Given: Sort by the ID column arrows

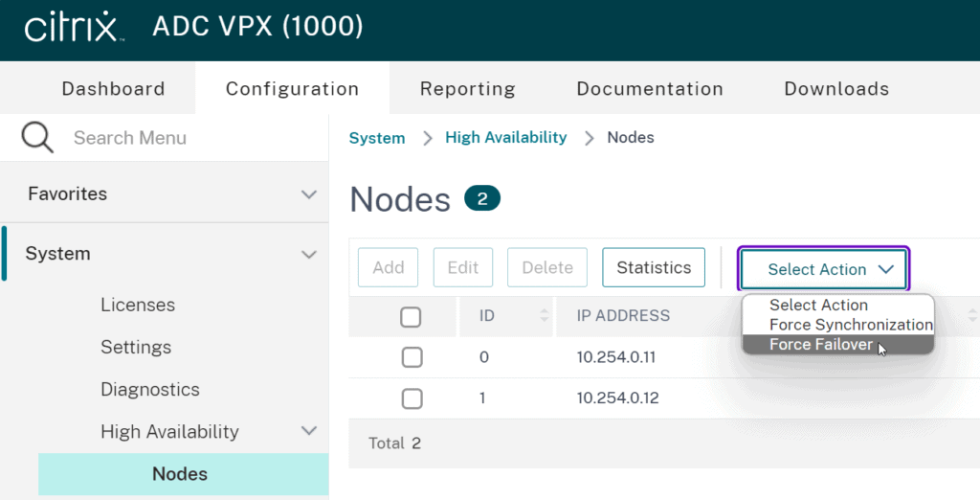Looking at the screenshot, I should [545, 315].
